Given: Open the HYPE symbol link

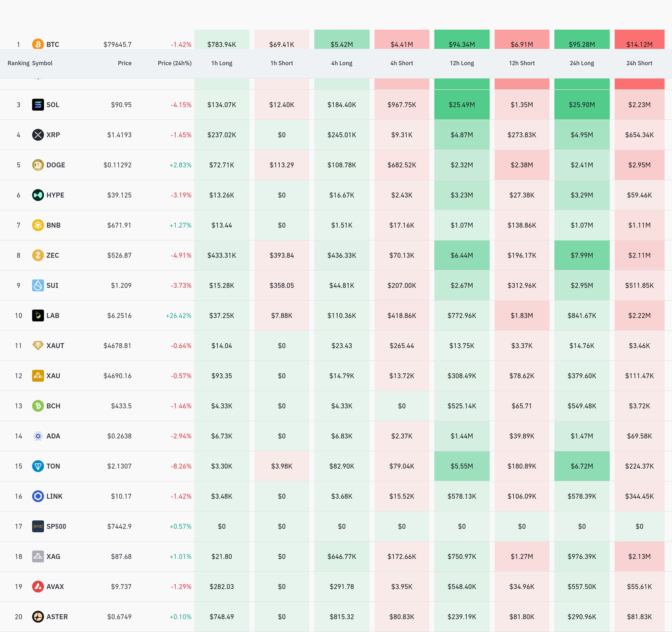Looking at the screenshot, I should pyautogui.click(x=55, y=195).
